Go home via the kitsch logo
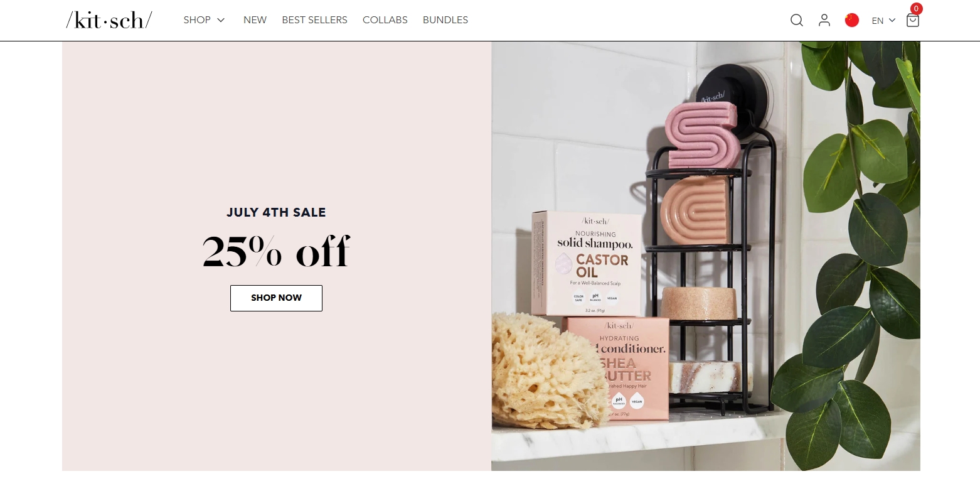The height and width of the screenshot is (486, 980). click(x=109, y=20)
